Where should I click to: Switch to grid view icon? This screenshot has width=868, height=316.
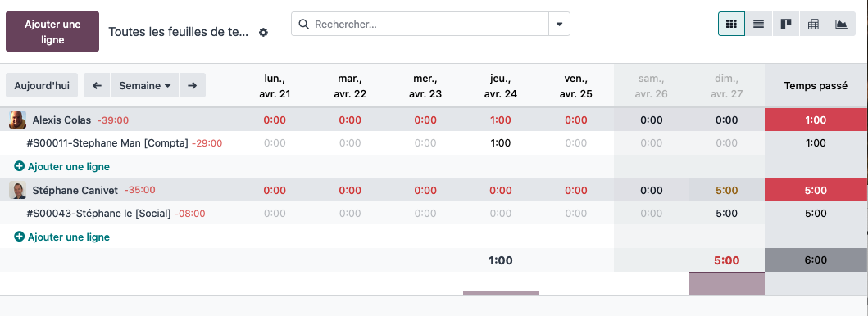731,25
